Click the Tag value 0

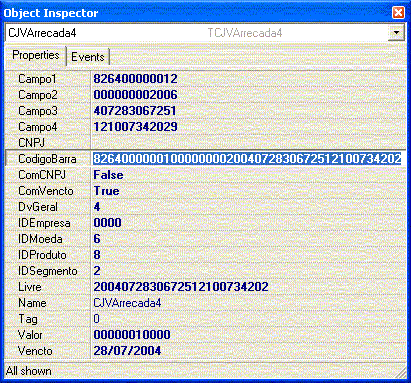point(96,319)
